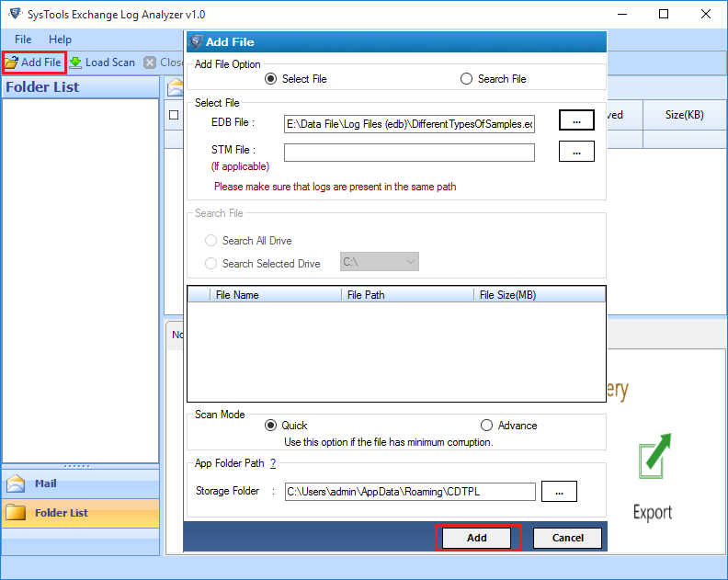Click the Folder List panel header
Image resolution: width=728 pixels, height=580 pixels.
(x=80, y=86)
